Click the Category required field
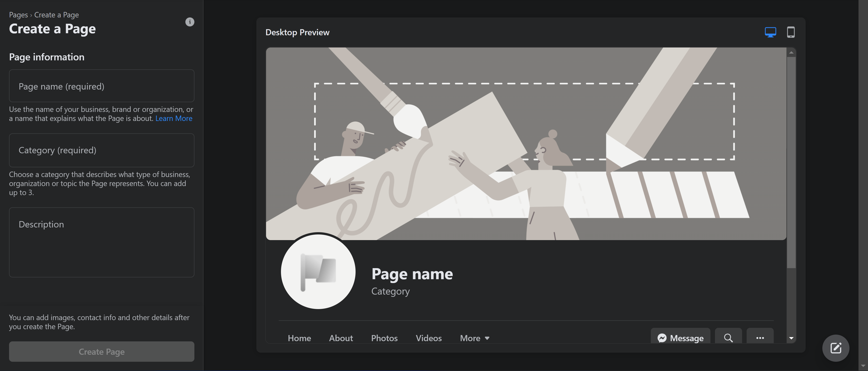 click(x=101, y=150)
